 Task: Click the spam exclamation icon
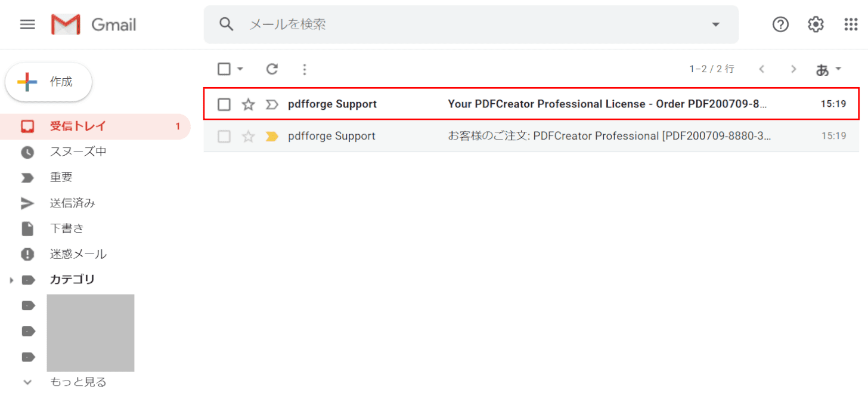[27, 254]
